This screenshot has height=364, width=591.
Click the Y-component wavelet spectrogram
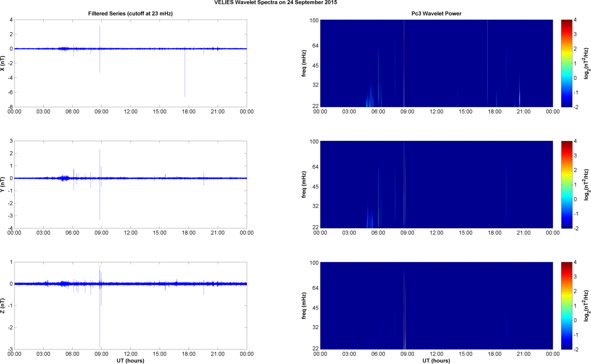pyautogui.click(x=436, y=184)
